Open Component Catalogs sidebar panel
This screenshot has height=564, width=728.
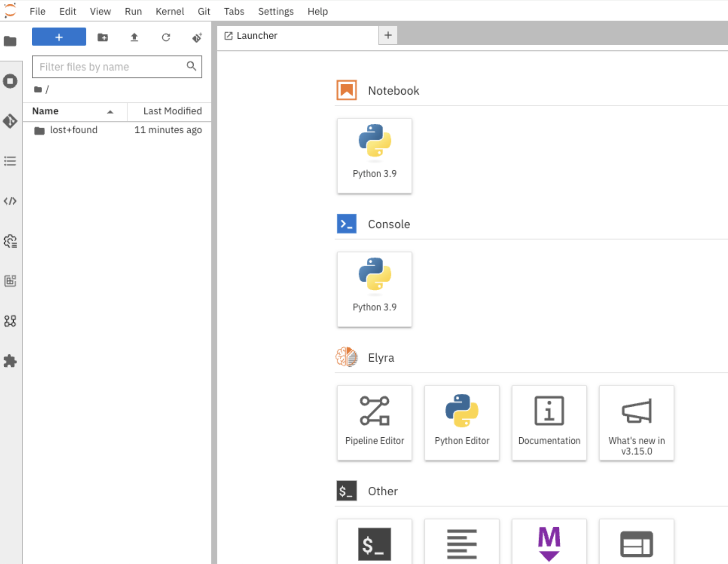pos(10,321)
